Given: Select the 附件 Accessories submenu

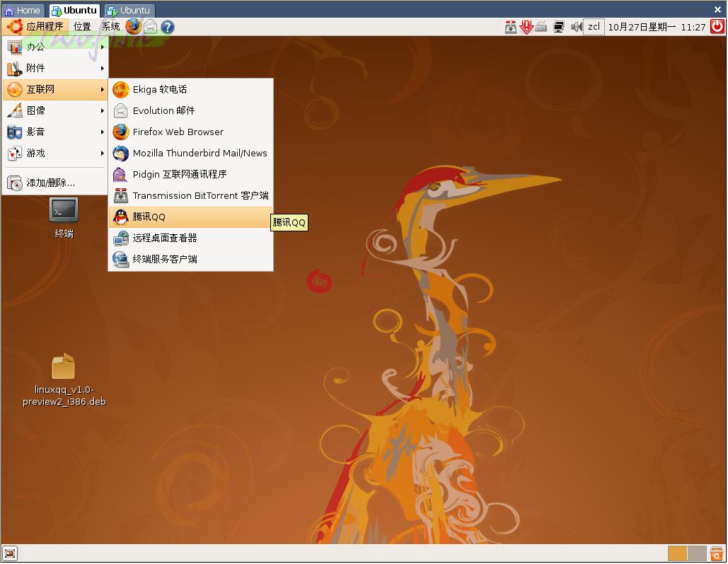Looking at the screenshot, I should 55,69.
